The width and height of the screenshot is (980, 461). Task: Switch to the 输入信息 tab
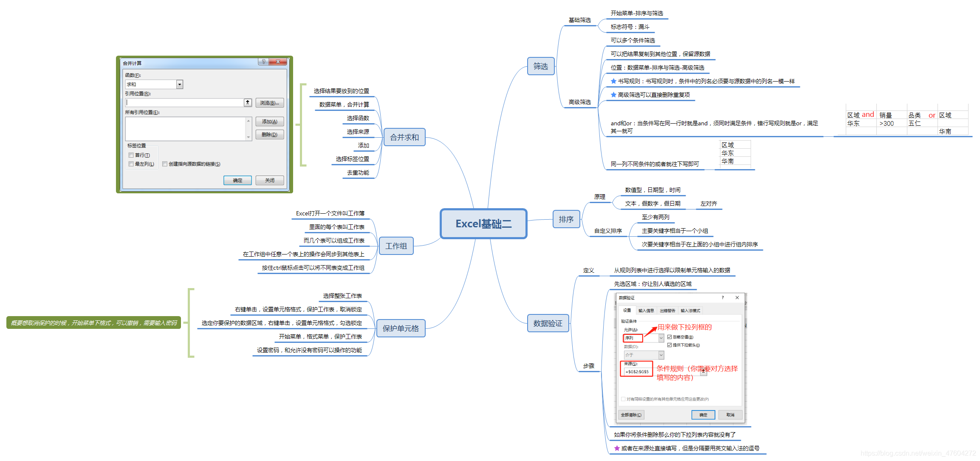[x=646, y=311]
